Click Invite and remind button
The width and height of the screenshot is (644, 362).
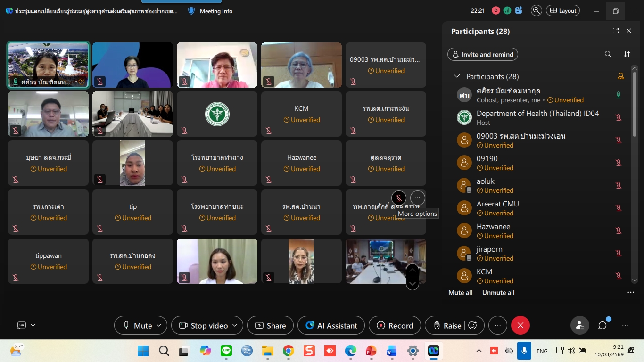click(x=482, y=54)
